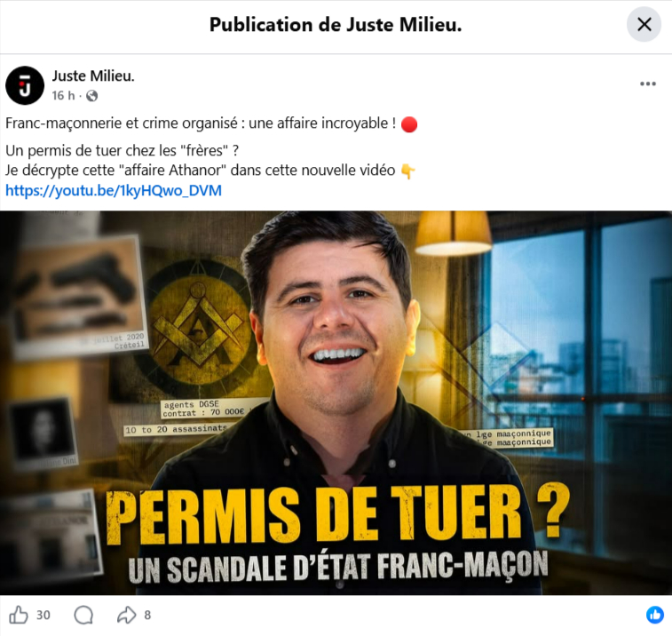Screen dimensions: 672x636
Task: Open the youtu.be/1kyHQwo_DVM video link
Action: [114, 190]
